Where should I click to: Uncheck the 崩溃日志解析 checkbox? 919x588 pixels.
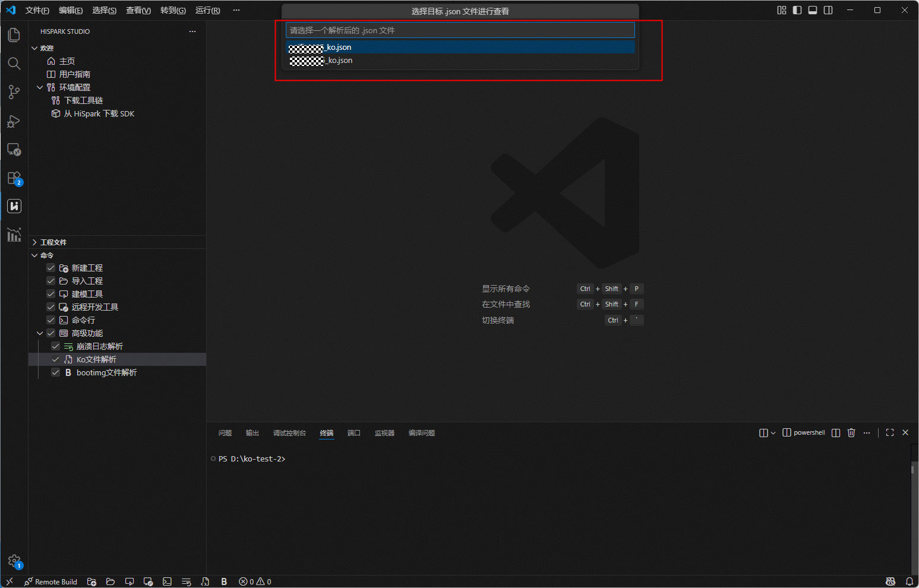(56, 346)
